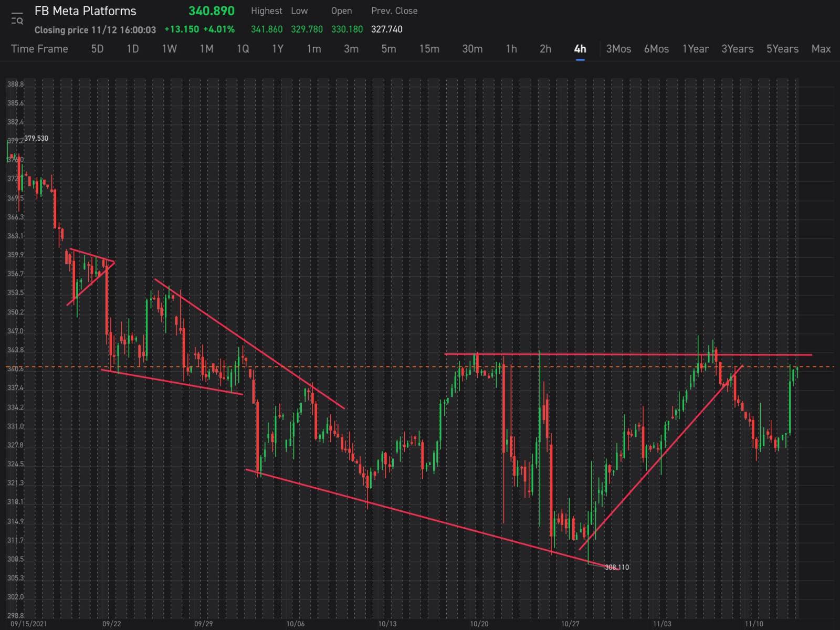Screen dimensions: 840x630
Task: Show the 6Mos range
Action: coord(656,49)
